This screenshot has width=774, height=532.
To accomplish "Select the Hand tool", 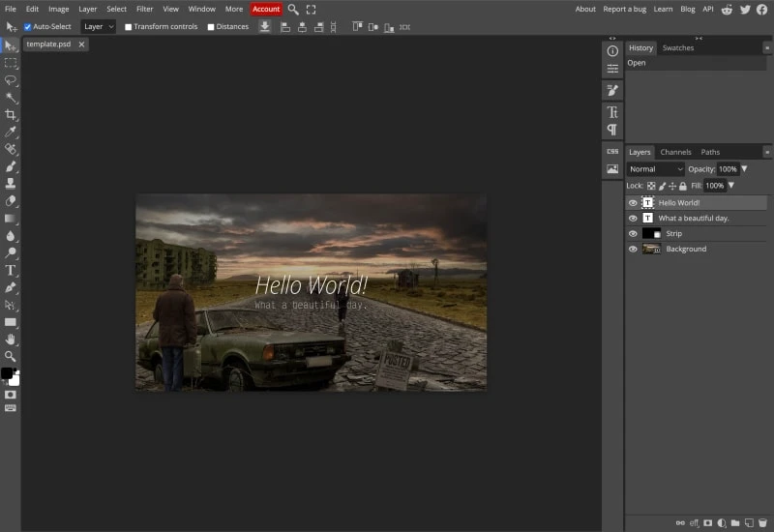I will 11,340.
